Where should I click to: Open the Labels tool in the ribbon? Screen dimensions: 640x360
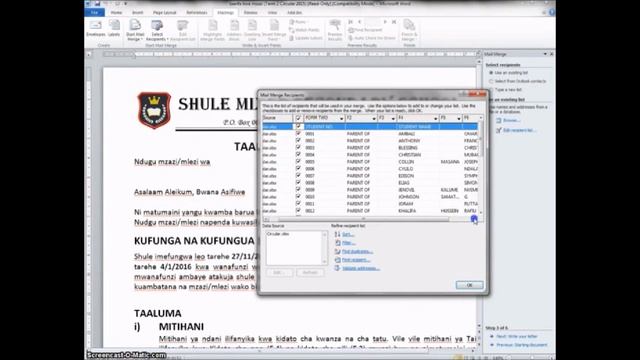[114, 29]
